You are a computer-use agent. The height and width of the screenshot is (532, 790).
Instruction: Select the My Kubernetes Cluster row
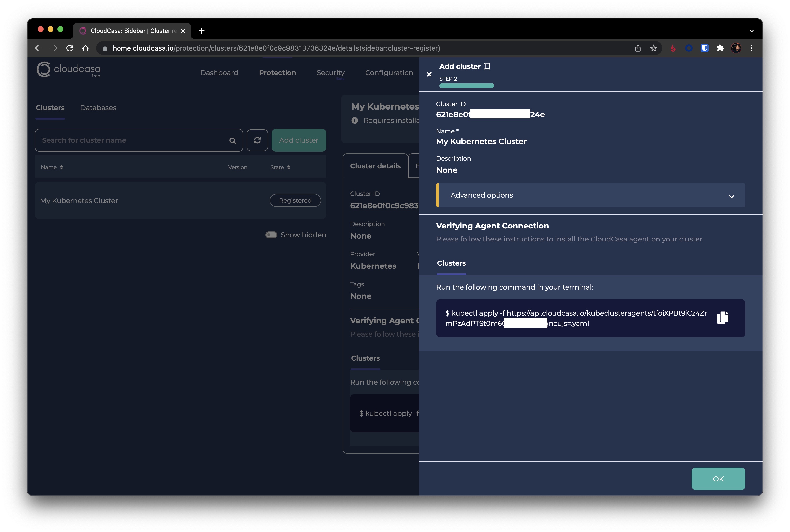click(180, 201)
